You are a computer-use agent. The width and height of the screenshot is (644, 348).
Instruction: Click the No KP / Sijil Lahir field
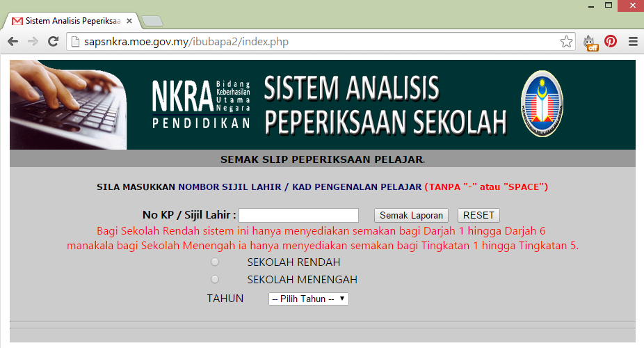[298, 215]
